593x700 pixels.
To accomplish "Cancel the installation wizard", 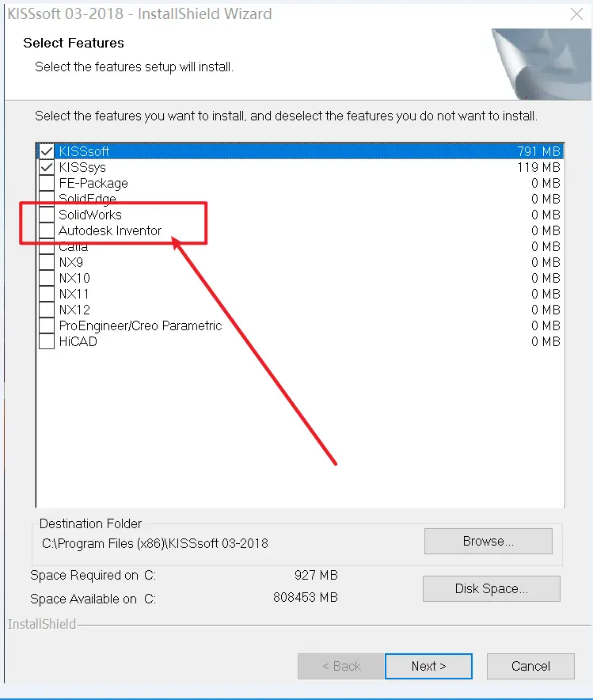I will pos(530,666).
